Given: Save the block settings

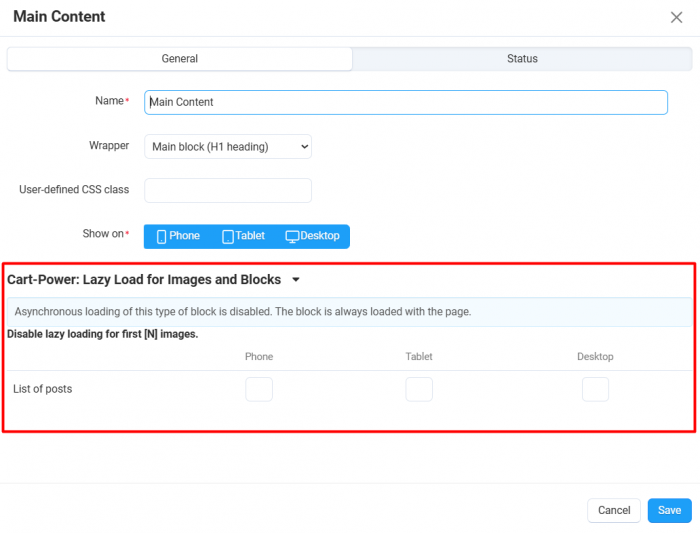Looking at the screenshot, I should click(670, 510).
